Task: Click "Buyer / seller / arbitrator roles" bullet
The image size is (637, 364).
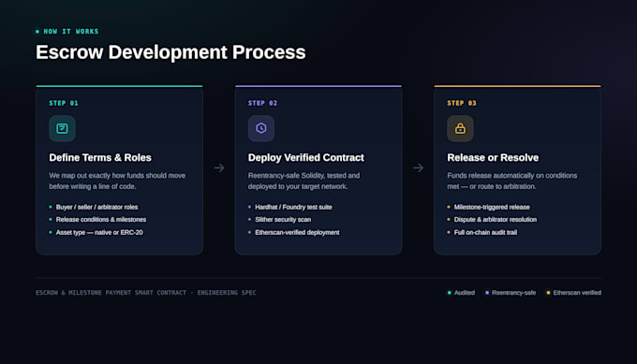Action: tap(96, 207)
